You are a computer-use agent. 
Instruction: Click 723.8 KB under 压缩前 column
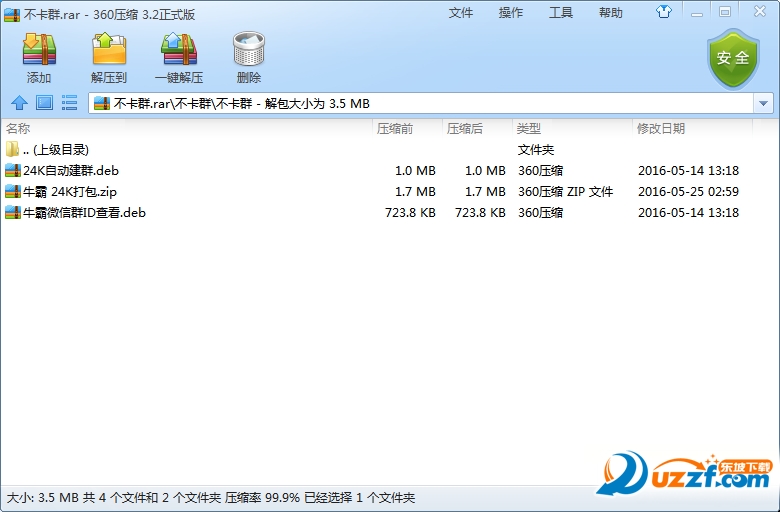(410, 212)
